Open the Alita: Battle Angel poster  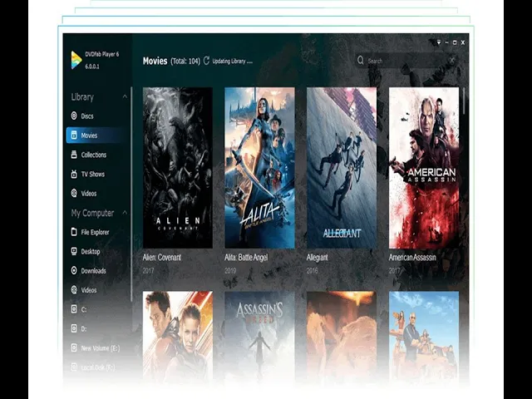click(x=259, y=168)
